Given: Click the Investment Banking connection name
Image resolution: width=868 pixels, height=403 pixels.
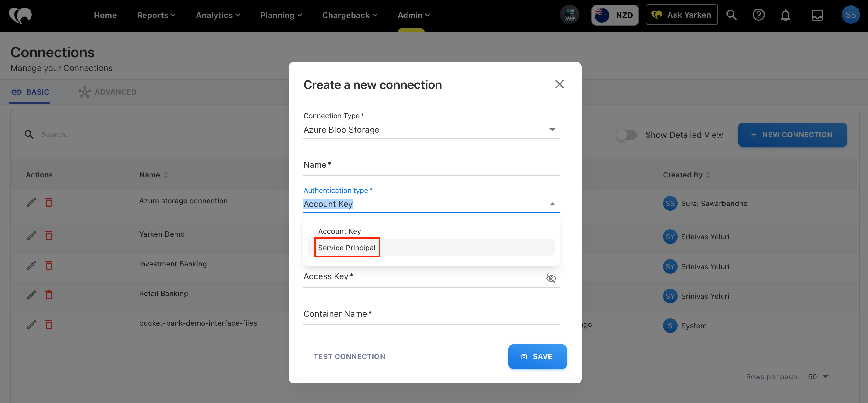Looking at the screenshot, I should point(173,264).
